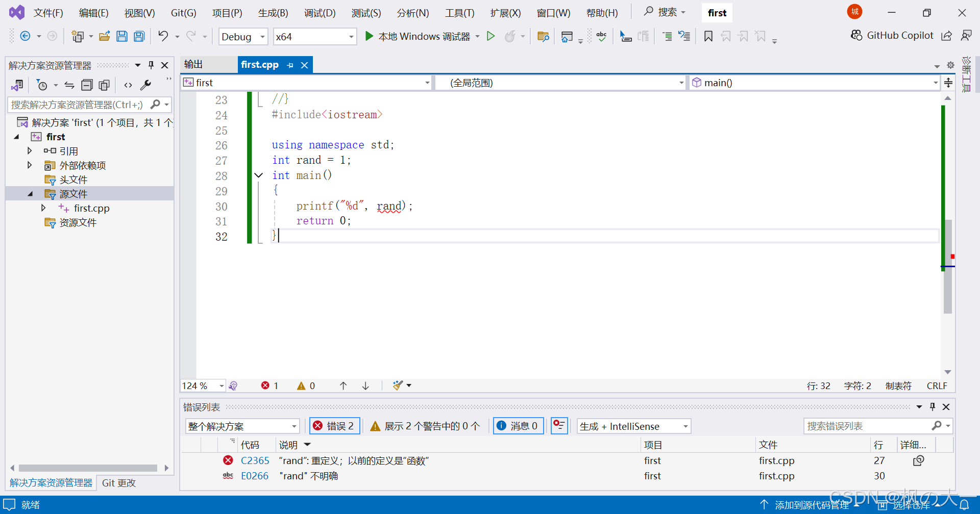Click the switch views icon in Solution Explorer
The image size is (980, 514).
17,85
